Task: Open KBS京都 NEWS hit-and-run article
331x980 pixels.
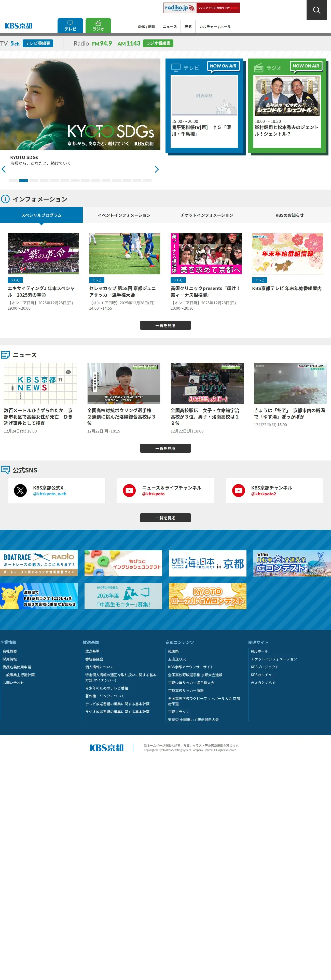Action: 40,383
